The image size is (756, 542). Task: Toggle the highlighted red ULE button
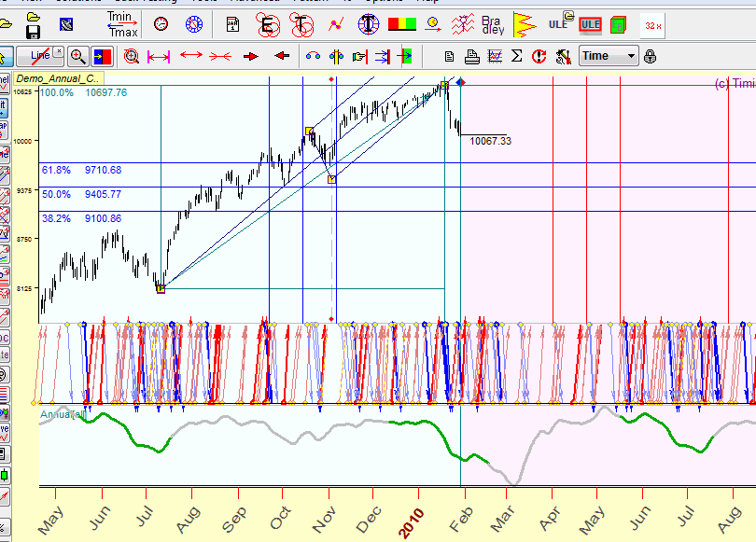(590, 25)
